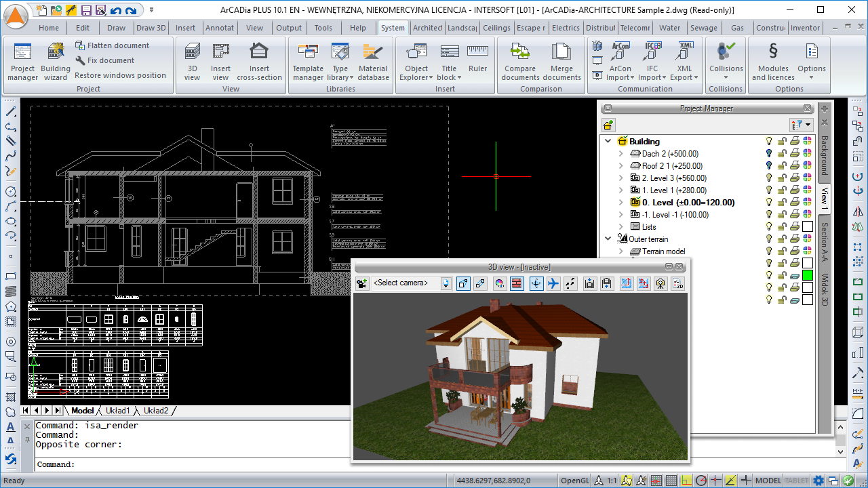Collapse the Building tree node
Image resolution: width=868 pixels, height=488 pixels.
(608, 142)
